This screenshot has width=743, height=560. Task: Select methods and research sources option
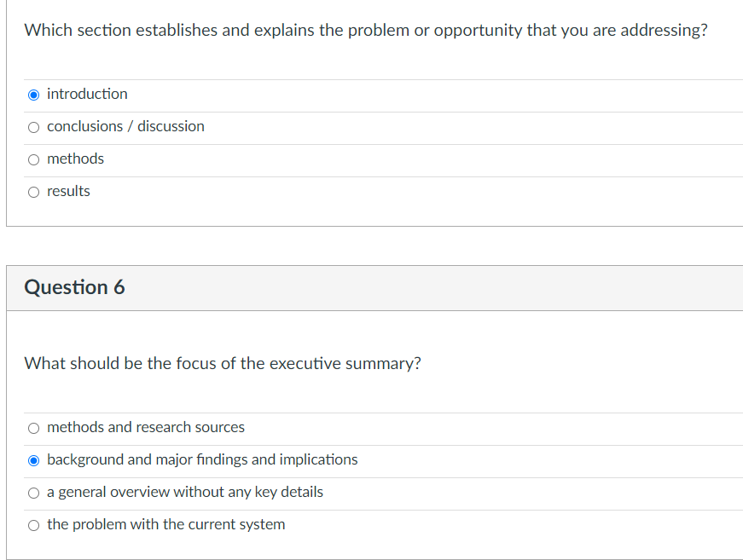coord(33,427)
